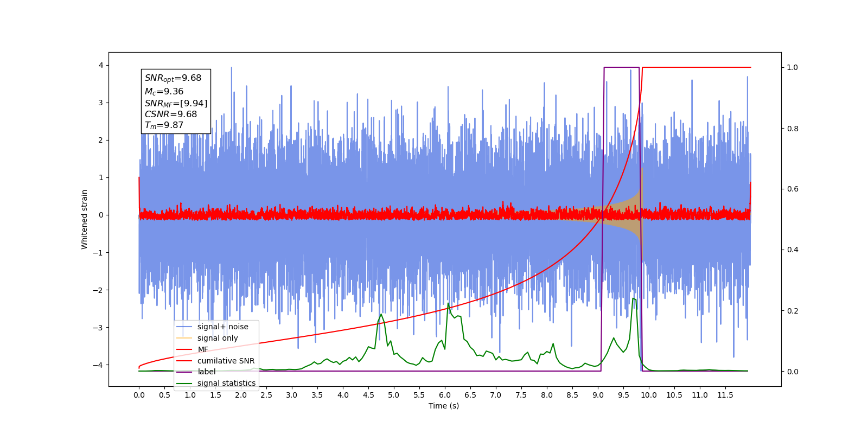Select the SNRMF=[9.94] annotation line
Viewport: 868px width, 434px height.
[x=176, y=103]
